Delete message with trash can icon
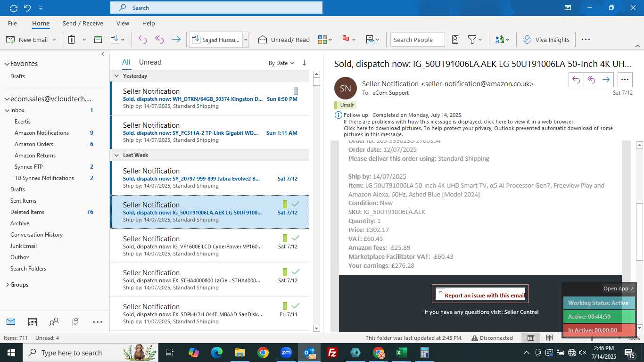Screen dimensions: 644x362 click(71, 40)
